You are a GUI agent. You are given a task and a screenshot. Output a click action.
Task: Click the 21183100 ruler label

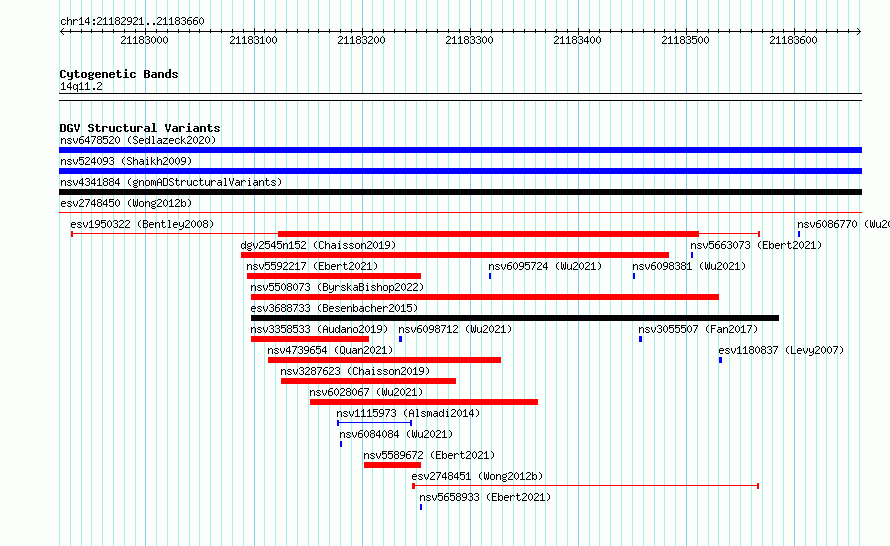click(253, 40)
